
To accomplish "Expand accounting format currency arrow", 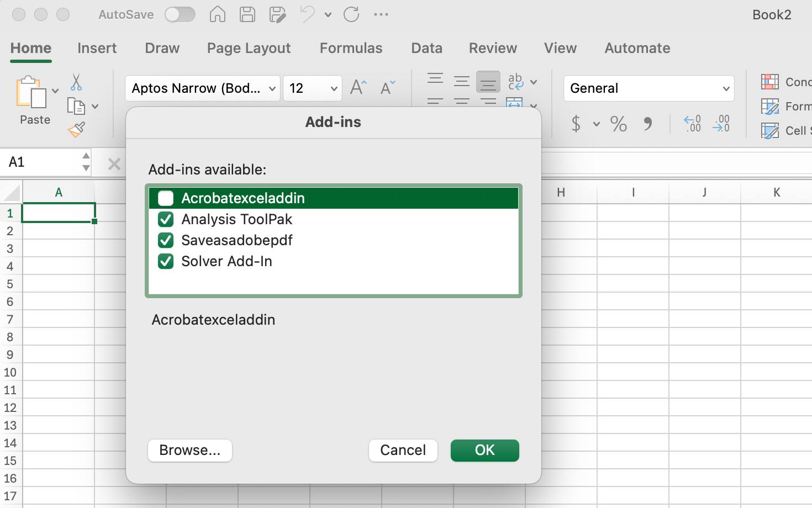I will pos(597,124).
